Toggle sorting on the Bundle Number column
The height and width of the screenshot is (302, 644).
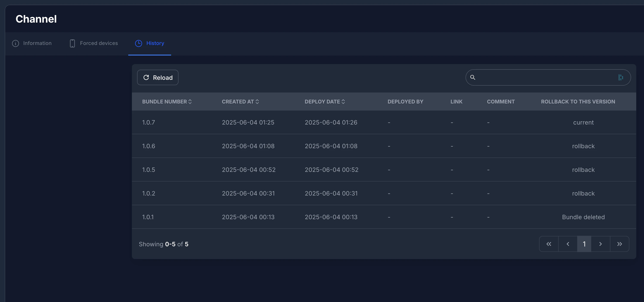(x=190, y=102)
